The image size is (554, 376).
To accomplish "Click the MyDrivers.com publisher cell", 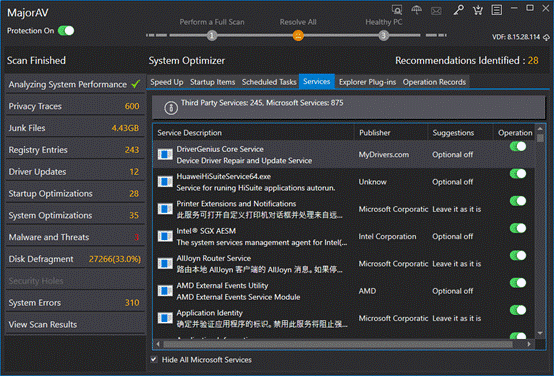I will (384, 154).
